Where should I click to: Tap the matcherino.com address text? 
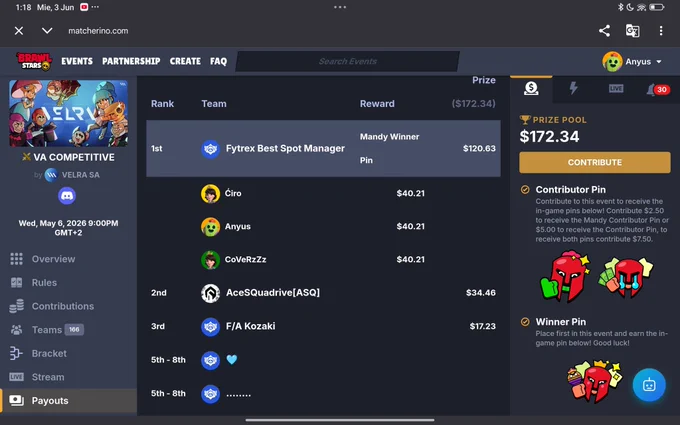coord(98,31)
